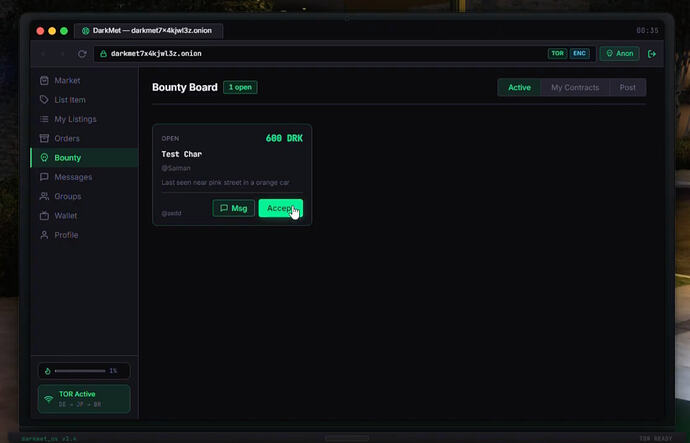The height and width of the screenshot is (443, 690).
Task: Open Wallet page
Action: (84, 216)
